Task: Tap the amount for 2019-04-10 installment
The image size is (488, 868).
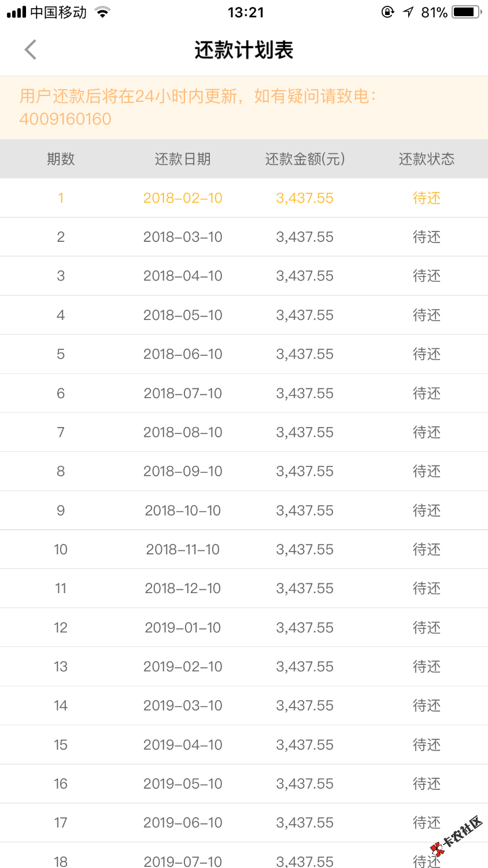Action: coord(305,745)
